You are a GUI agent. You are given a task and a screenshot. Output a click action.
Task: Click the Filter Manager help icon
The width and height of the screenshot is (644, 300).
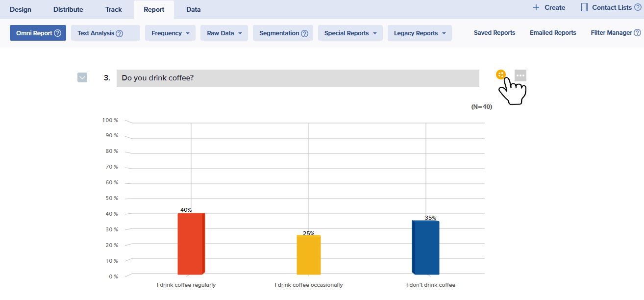637,33
